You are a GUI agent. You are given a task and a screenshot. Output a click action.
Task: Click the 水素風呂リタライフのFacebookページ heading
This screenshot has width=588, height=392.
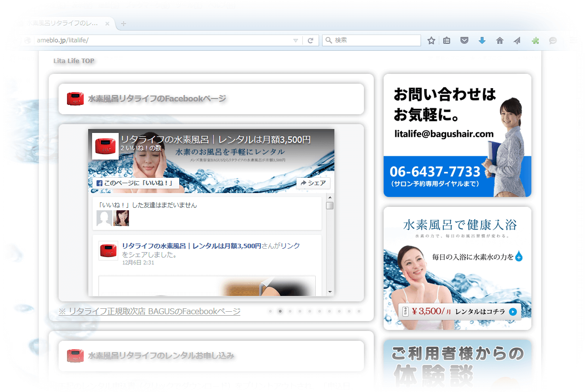tap(157, 98)
